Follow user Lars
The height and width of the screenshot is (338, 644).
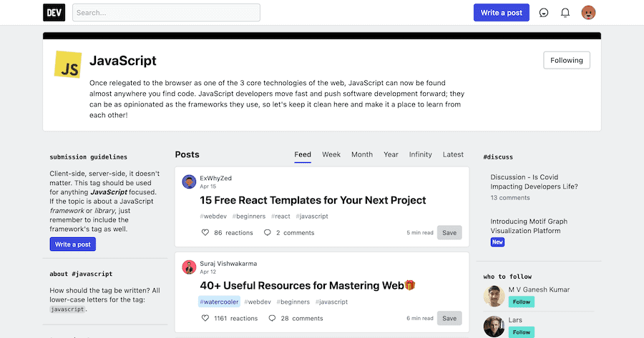click(x=522, y=332)
